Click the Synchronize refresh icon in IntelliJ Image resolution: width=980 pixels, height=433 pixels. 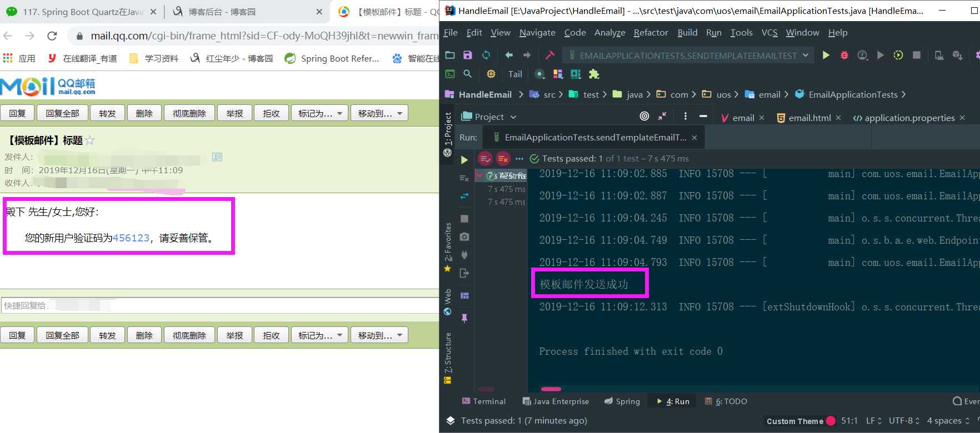click(486, 55)
